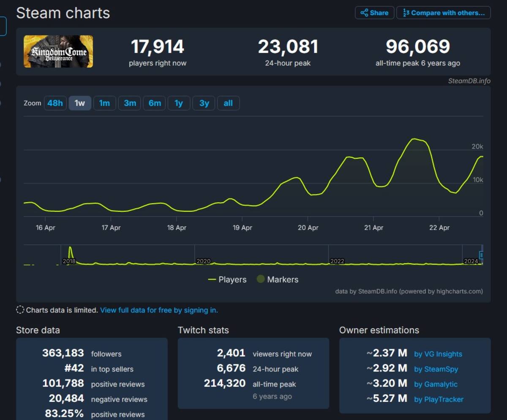Click the Store data heading
Screen dimensions: 507x420
(38, 330)
